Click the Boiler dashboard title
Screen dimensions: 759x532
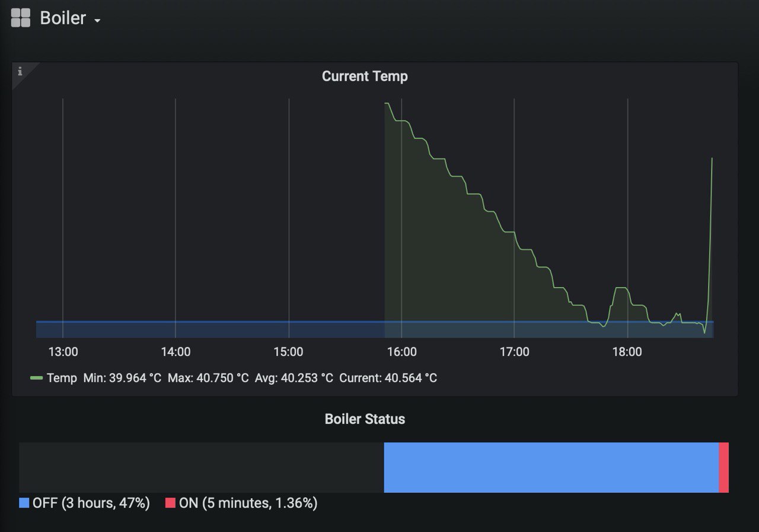click(63, 18)
